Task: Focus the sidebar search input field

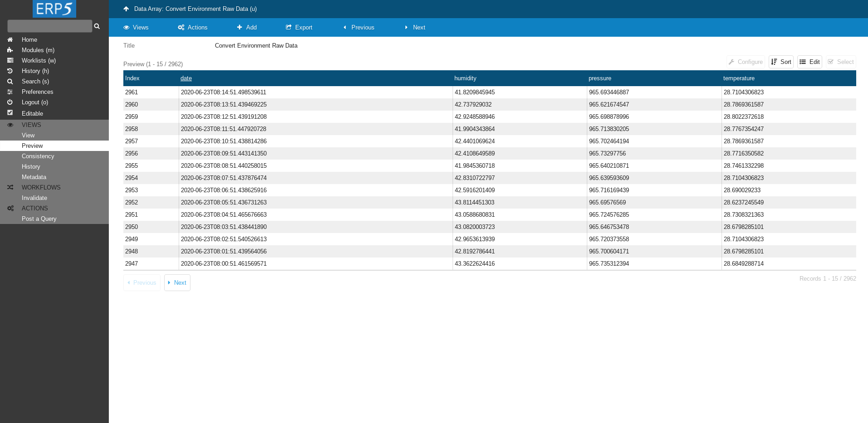Action: click(x=50, y=26)
